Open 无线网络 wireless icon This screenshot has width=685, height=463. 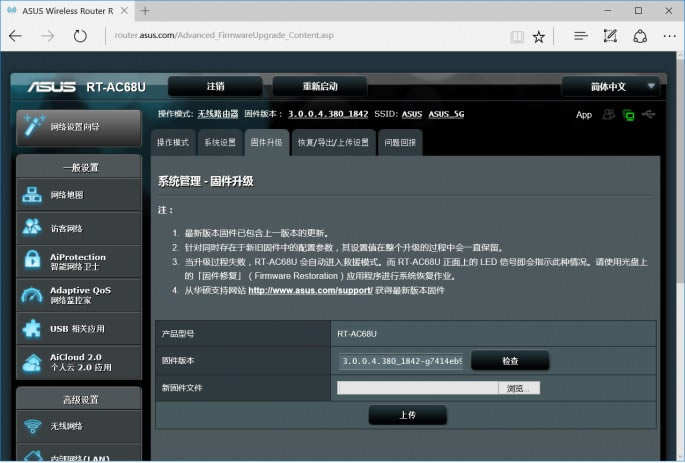coord(32,425)
